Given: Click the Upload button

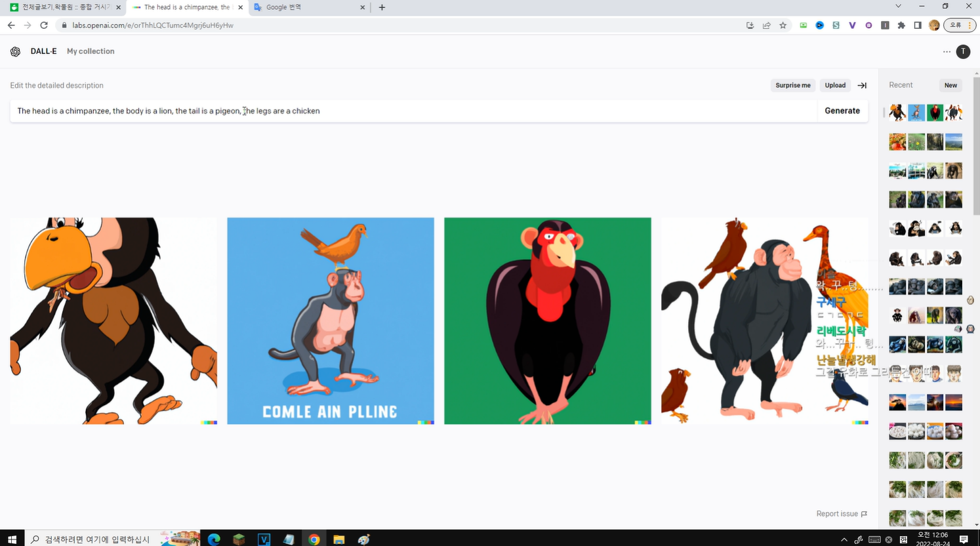Looking at the screenshot, I should (x=835, y=85).
